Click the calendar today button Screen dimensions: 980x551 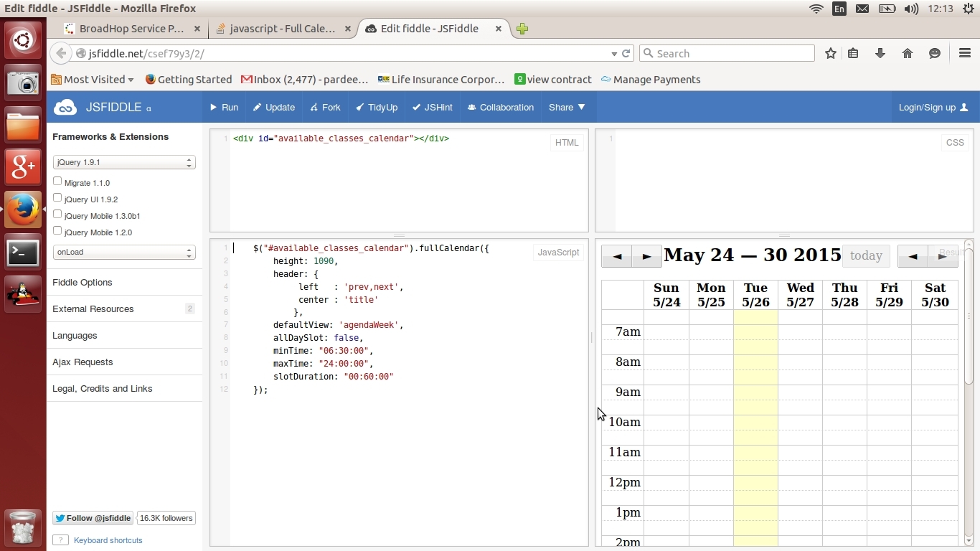(866, 256)
